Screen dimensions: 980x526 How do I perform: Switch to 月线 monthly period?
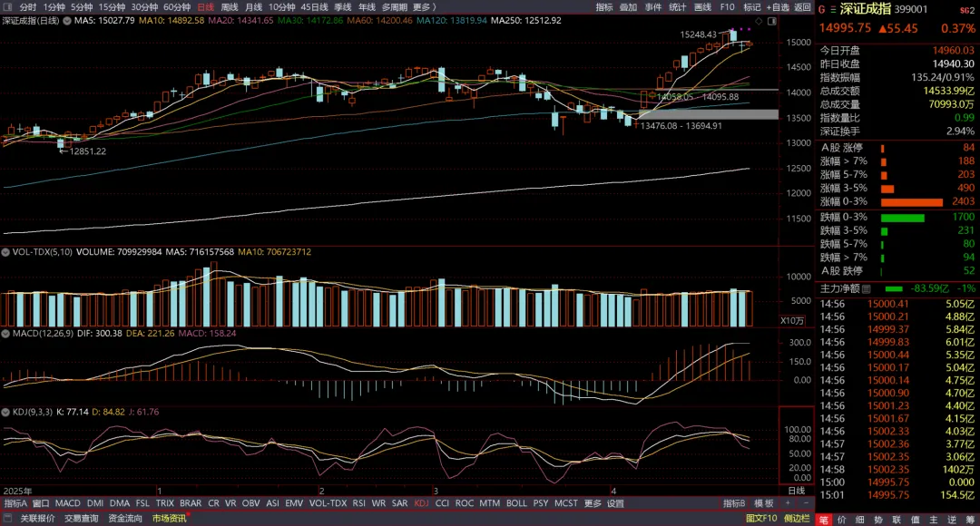253,7
